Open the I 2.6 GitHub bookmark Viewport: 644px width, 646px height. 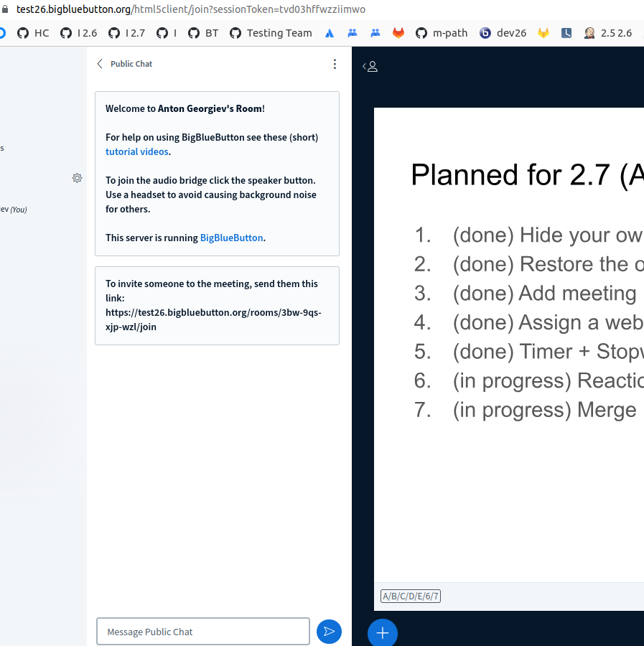[x=78, y=32]
